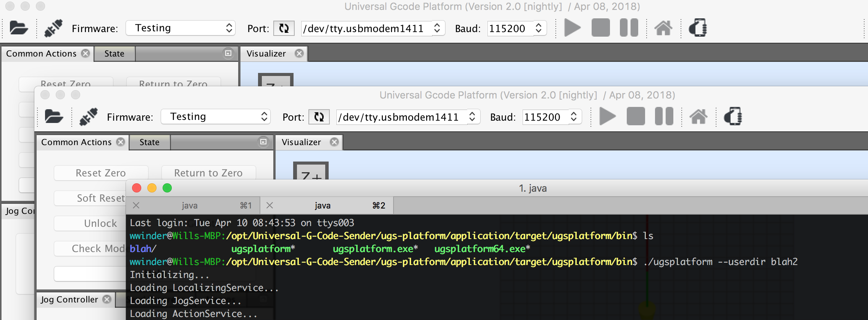Click connect plug icon in back window
Screen dimensions: 868x320
tap(53, 28)
